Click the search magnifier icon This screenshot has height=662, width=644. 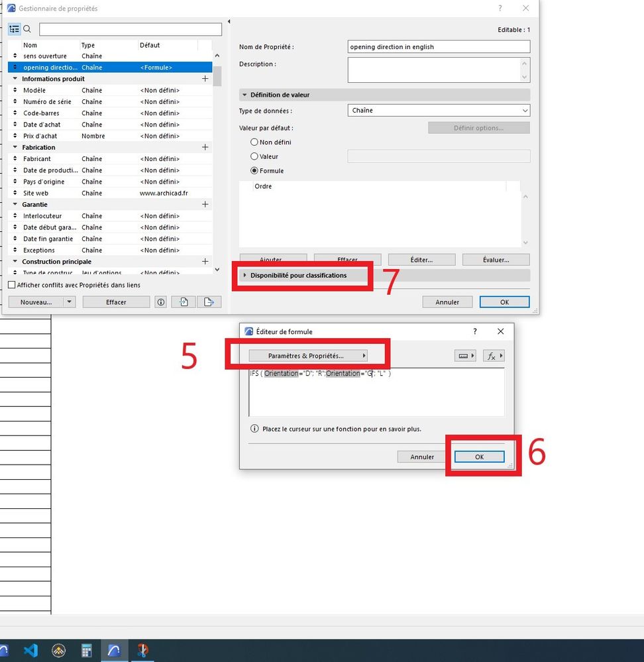tap(27, 29)
